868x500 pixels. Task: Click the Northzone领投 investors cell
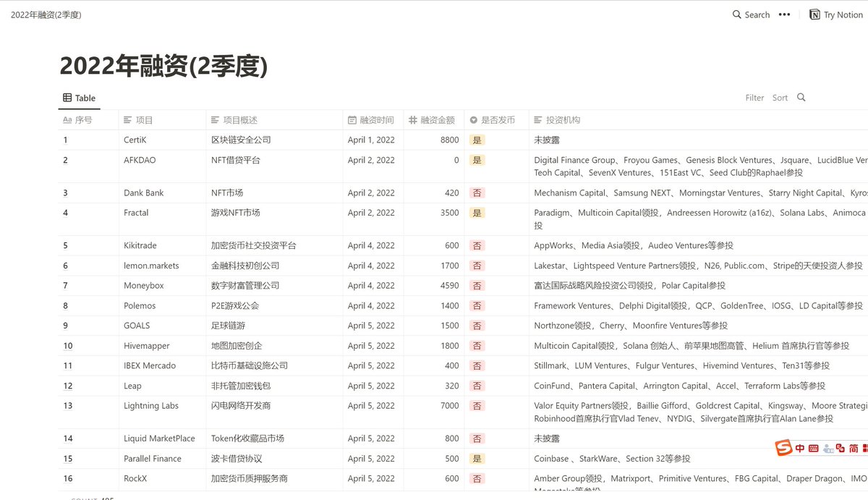point(699,326)
